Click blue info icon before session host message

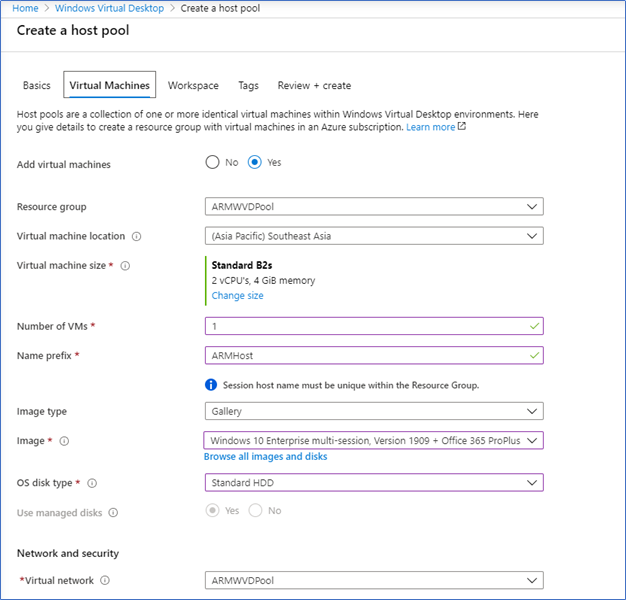211,385
